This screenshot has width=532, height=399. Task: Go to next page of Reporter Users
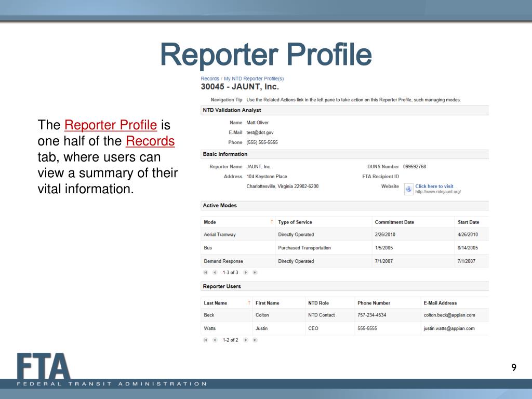click(246, 340)
